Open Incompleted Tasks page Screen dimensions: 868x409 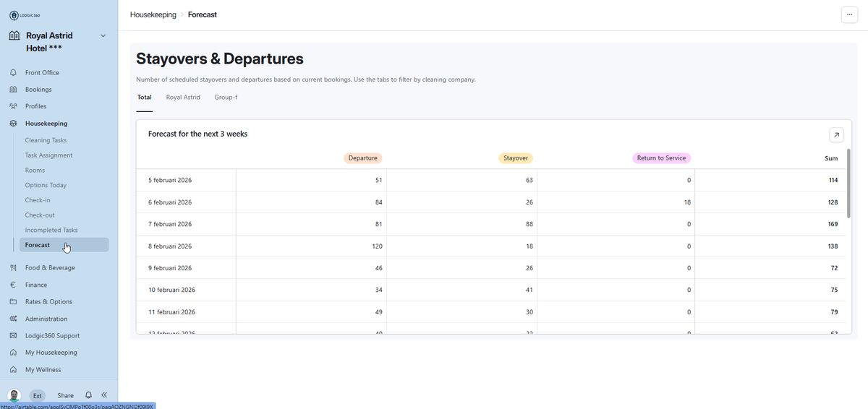[51, 230]
